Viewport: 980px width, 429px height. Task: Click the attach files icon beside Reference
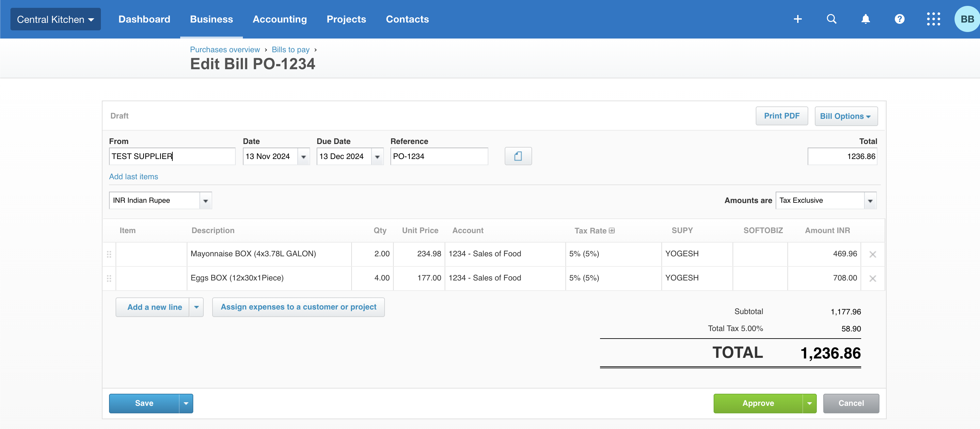click(x=518, y=156)
